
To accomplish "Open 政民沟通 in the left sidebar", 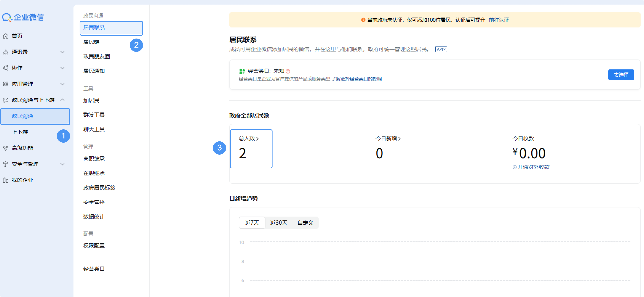I will pyautogui.click(x=35, y=116).
